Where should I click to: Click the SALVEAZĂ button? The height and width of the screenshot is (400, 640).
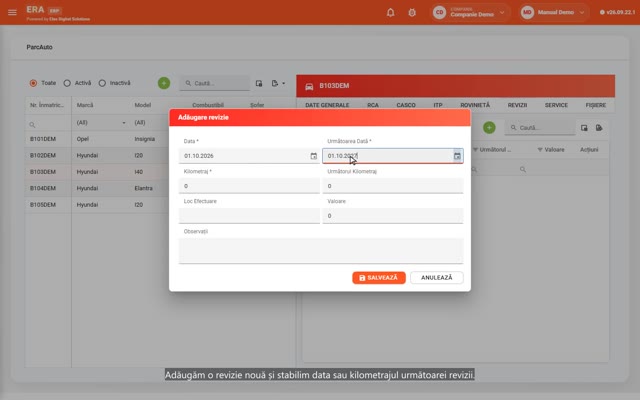tap(379, 278)
